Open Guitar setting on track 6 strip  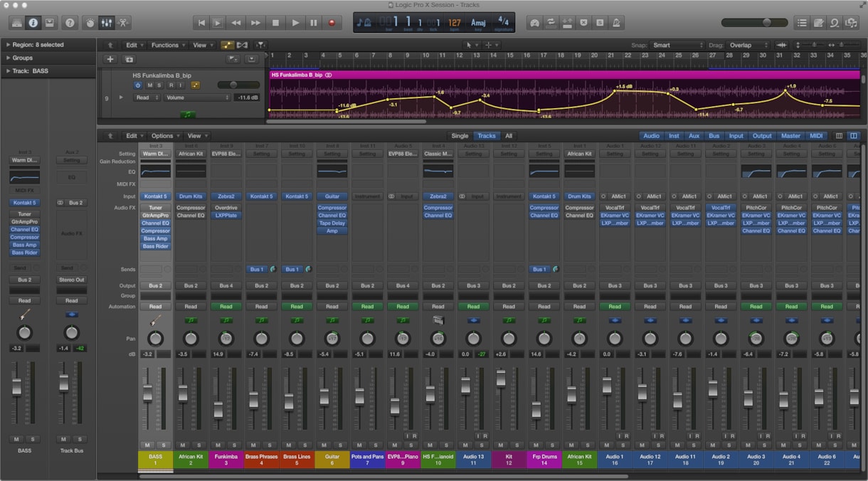[x=332, y=154]
